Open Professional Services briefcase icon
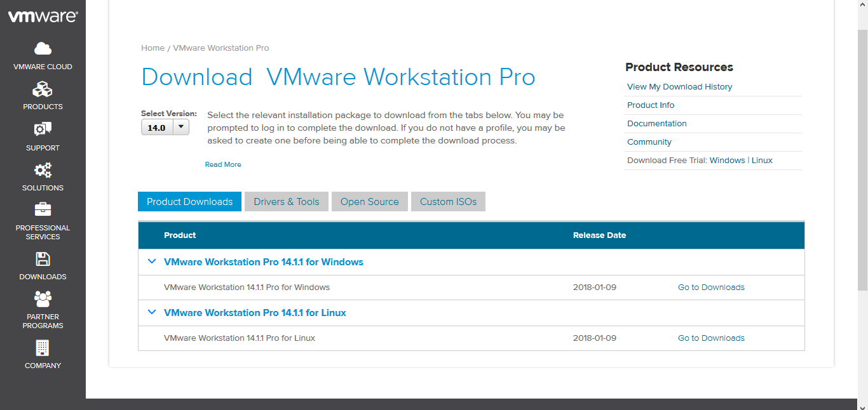Image resolution: width=868 pixels, height=410 pixels. coord(43,209)
